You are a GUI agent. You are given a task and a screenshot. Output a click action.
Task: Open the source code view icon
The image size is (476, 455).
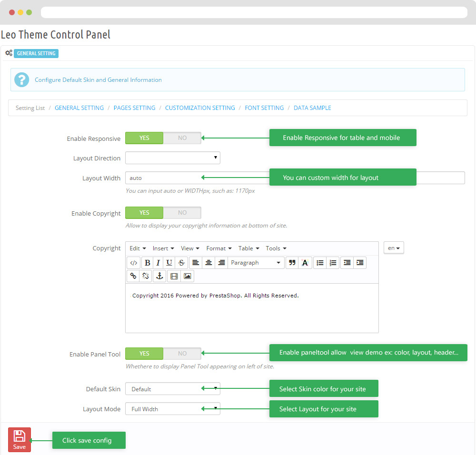[x=134, y=263]
